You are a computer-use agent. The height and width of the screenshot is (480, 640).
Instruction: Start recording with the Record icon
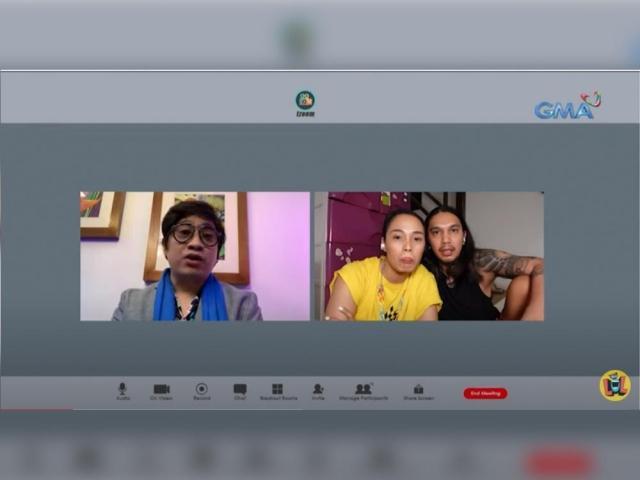201,388
